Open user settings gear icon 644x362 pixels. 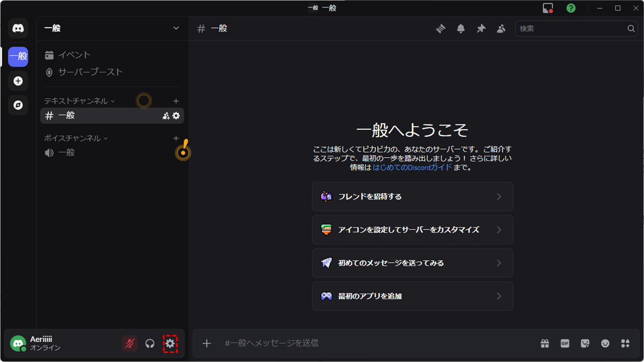click(x=170, y=343)
